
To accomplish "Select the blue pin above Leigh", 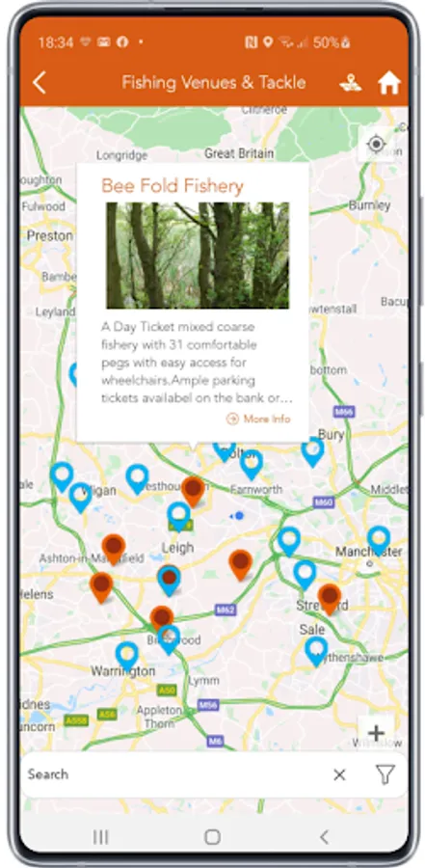I will point(178,516).
